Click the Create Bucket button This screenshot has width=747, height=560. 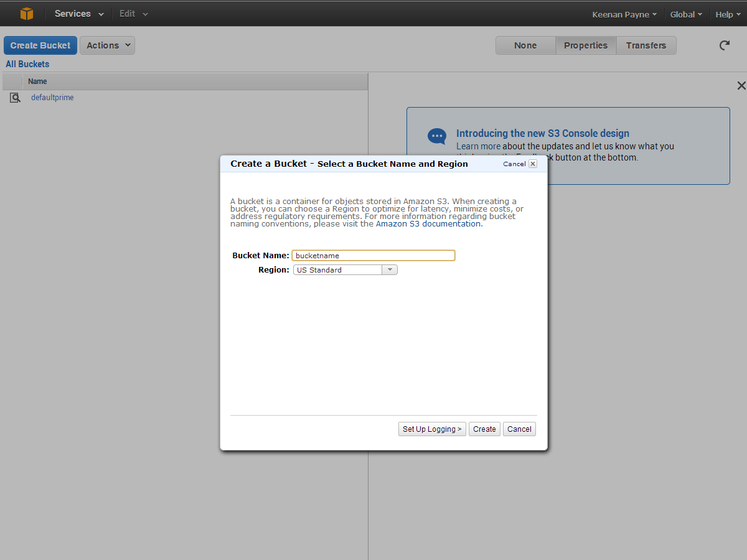[40, 45]
